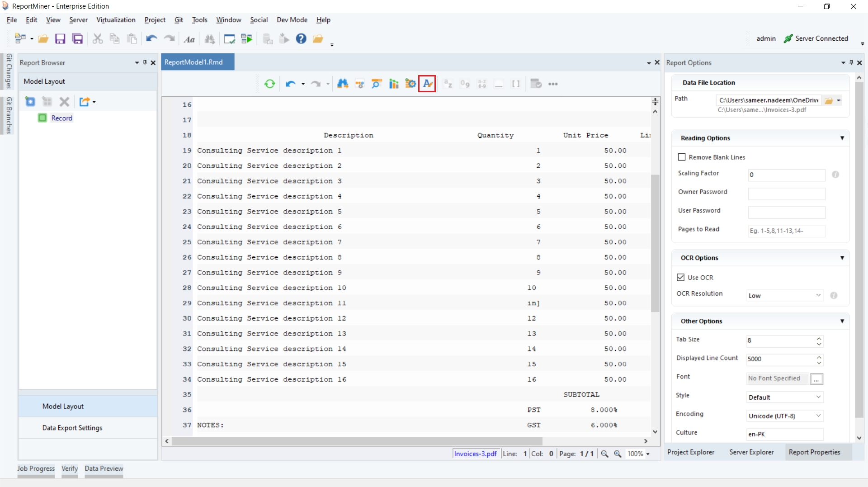Click the green Reload report icon
Image resolution: width=868 pixels, height=487 pixels.
coord(270,84)
